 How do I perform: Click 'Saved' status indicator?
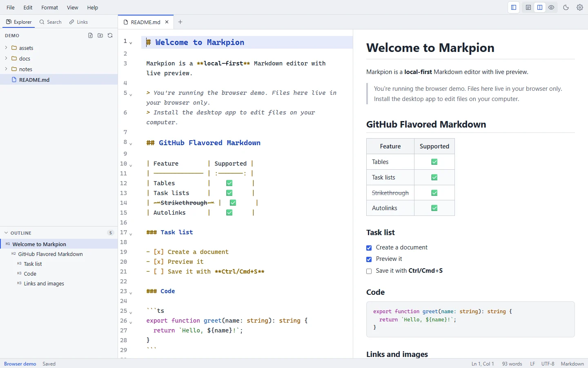tap(49, 364)
